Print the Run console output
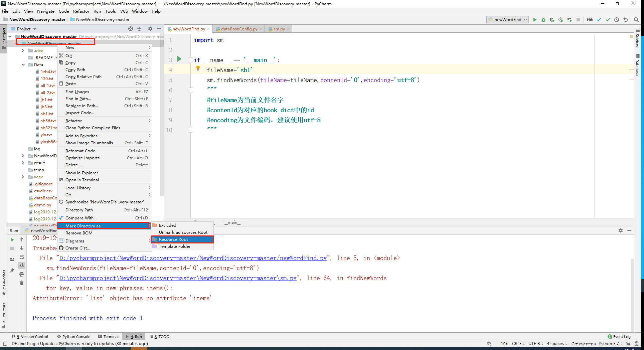The width and height of the screenshot is (644, 350). pyautogui.click(x=22, y=274)
